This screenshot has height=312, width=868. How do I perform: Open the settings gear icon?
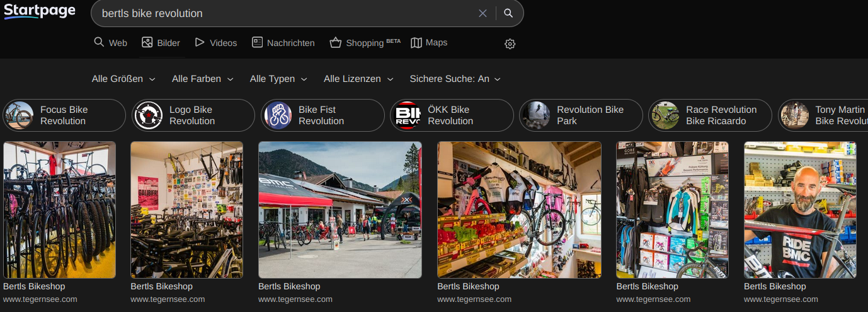510,43
